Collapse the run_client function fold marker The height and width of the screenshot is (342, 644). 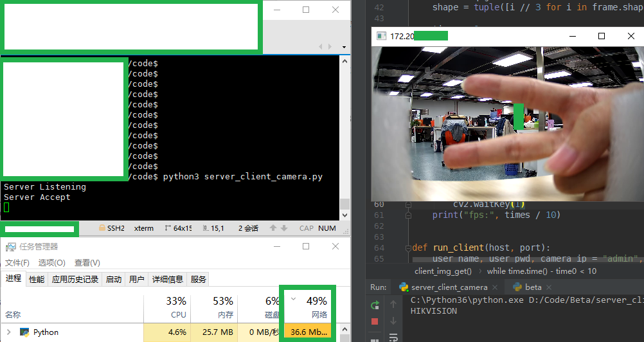[408, 248]
